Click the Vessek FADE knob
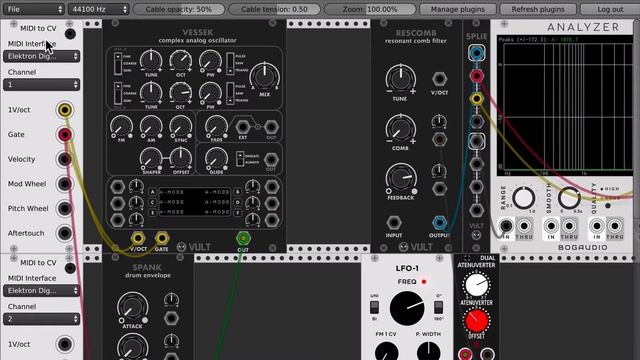 tap(216, 126)
